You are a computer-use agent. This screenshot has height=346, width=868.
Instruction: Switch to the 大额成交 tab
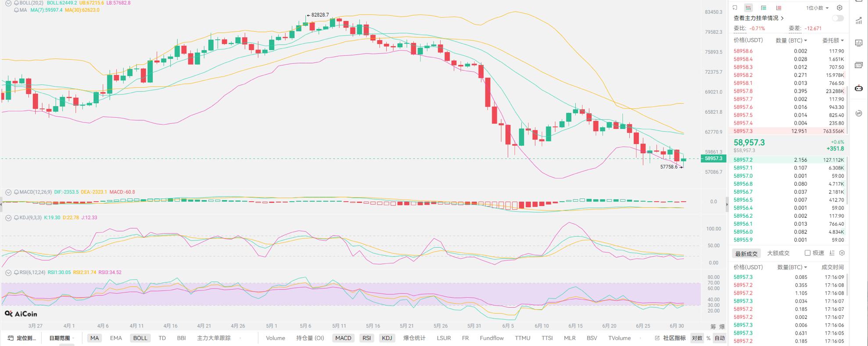[778, 253]
